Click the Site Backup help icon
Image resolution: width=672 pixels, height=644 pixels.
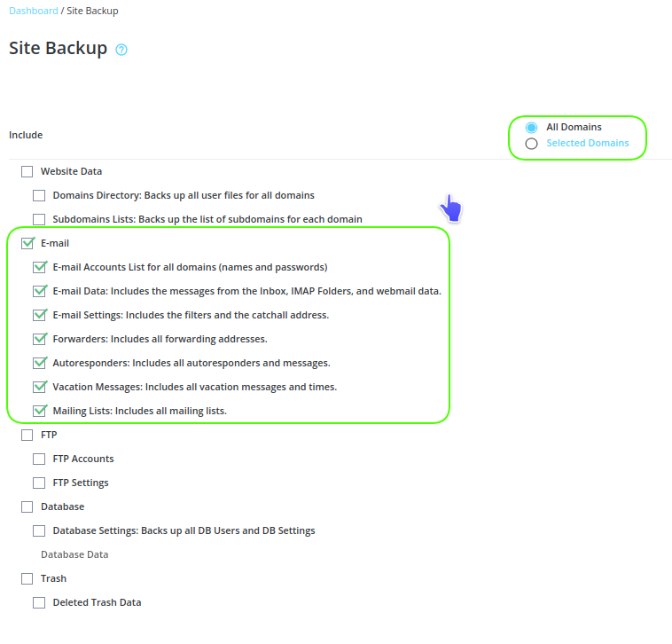(121, 50)
